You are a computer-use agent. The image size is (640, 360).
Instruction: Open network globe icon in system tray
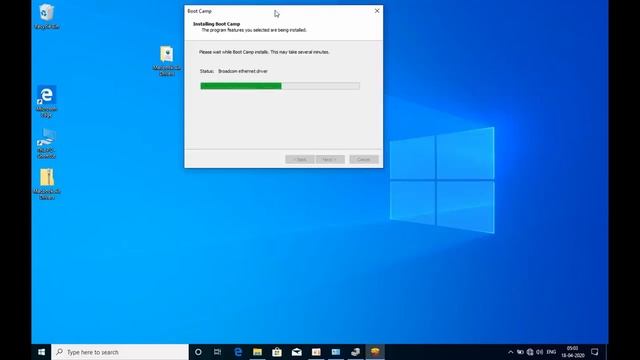530,352
